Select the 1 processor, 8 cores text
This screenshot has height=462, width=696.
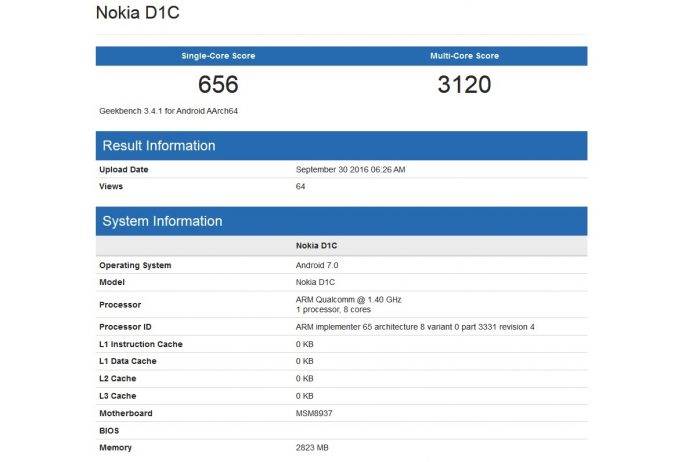[333, 309]
